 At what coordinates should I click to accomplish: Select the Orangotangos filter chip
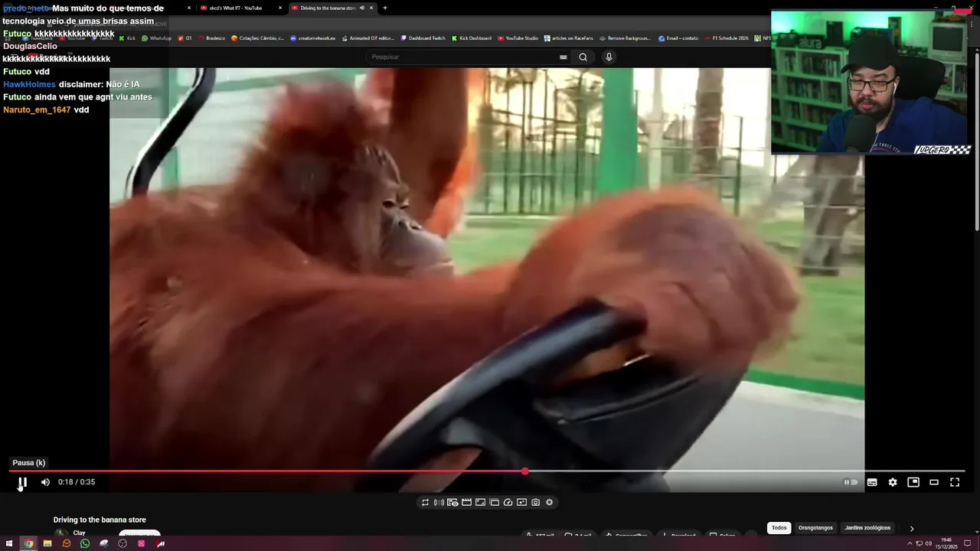coord(815,528)
